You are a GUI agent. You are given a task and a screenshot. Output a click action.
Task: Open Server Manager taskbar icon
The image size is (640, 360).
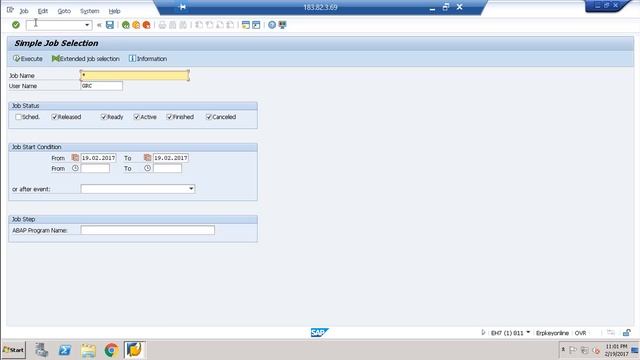pos(41,350)
